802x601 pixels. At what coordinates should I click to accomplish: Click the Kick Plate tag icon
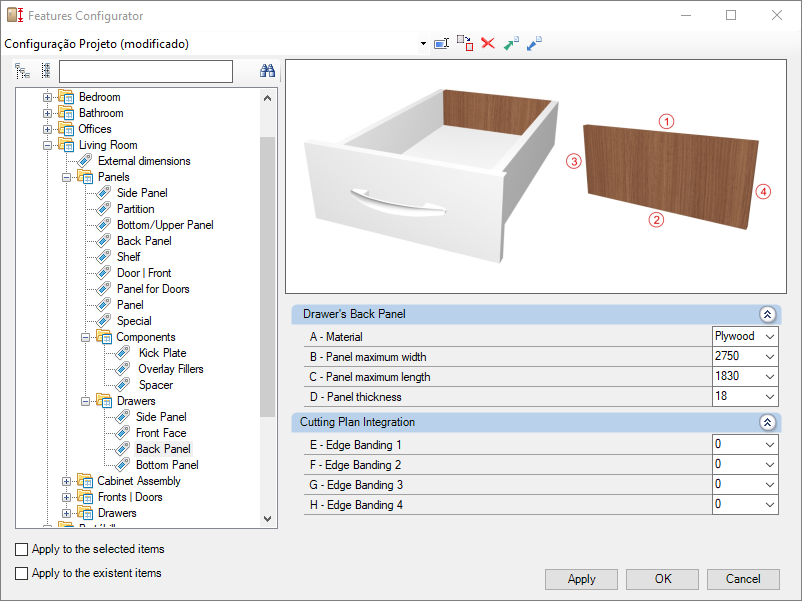pos(123,353)
